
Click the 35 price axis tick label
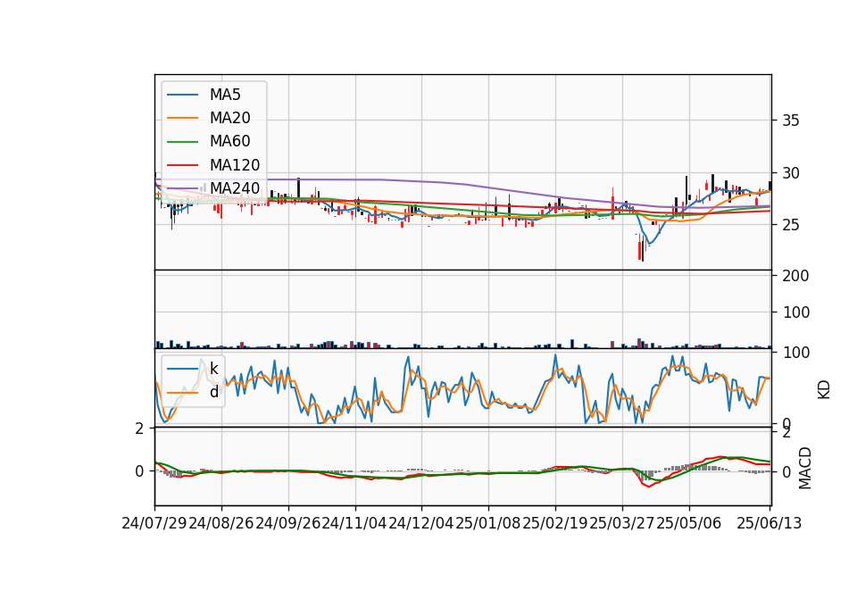[790, 121]
